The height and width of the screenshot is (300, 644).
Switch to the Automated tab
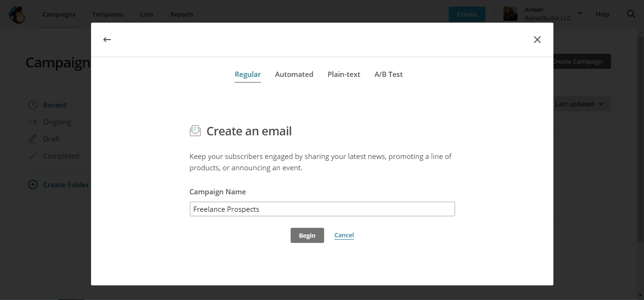click(x=294, y=74)
